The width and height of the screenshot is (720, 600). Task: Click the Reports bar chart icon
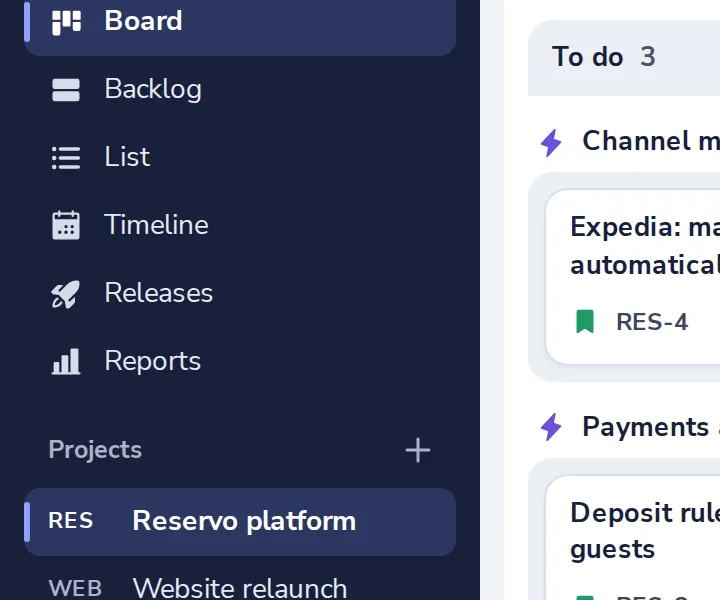(66, 362)
